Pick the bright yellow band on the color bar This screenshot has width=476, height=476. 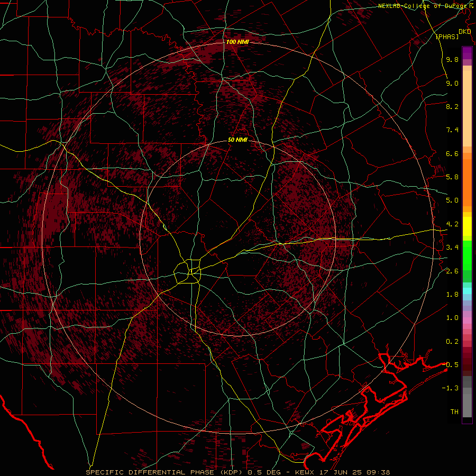tap(467, 226)
